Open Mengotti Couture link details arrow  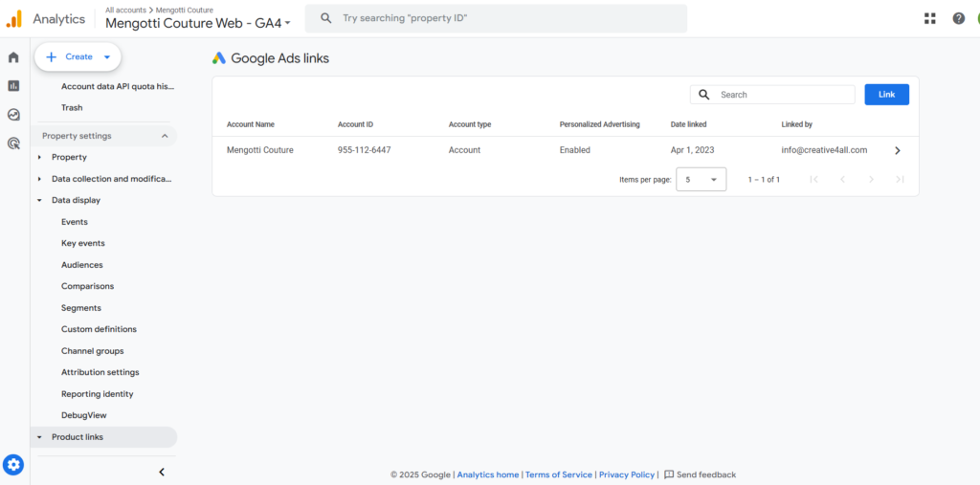898,150
